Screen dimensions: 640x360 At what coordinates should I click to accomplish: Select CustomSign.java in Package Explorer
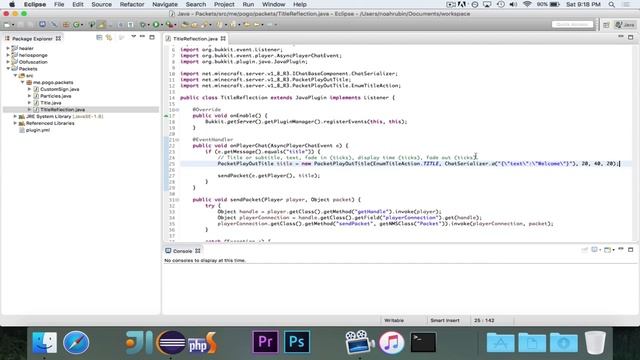coord(60,89)
